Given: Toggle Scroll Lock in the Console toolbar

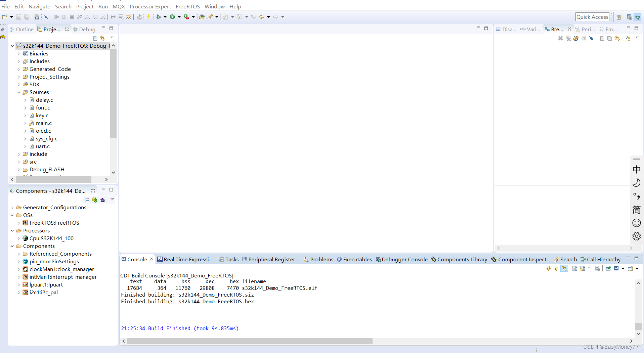Looking at the screenshot, I should pyautogui.click(x=583, y=269).
